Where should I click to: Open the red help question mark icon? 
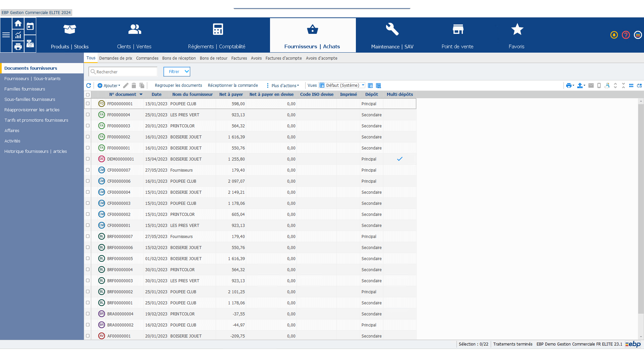[x=626, y=35]
